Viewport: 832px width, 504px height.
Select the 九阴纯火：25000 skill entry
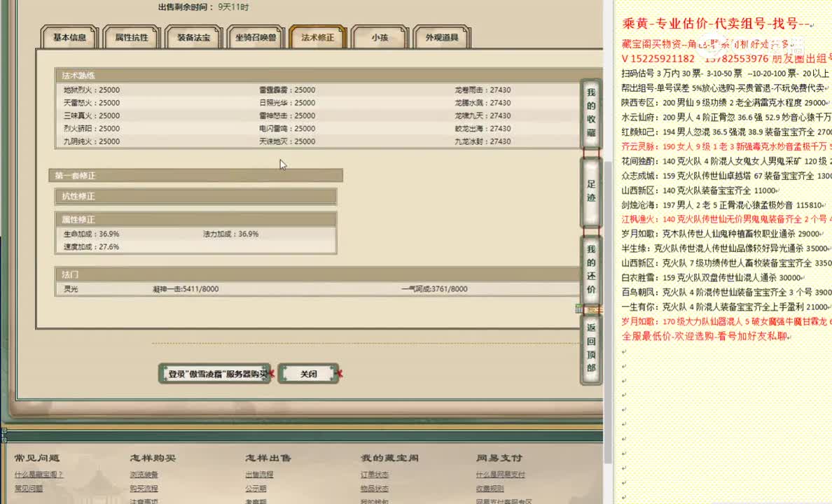coord(91,141)
